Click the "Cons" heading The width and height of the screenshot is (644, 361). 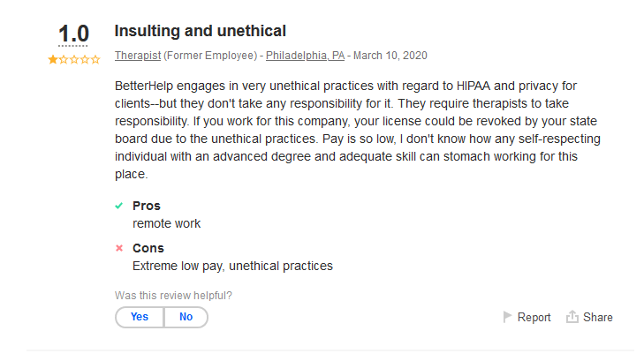(148, 248)
